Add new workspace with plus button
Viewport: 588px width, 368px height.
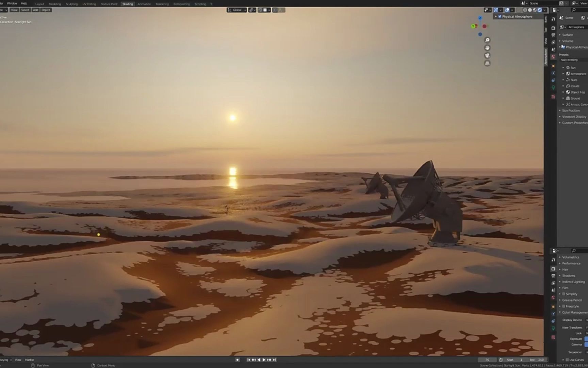pos(211,4)
